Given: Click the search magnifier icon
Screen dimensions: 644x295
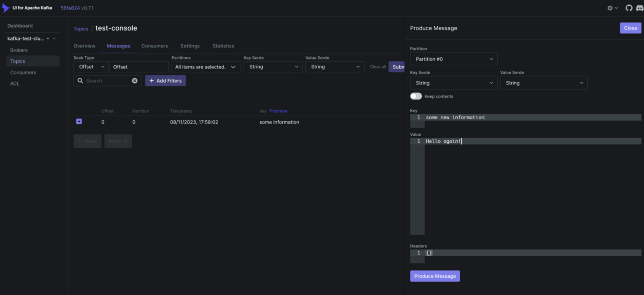Looking at the screenshot, I should (80, 80).
